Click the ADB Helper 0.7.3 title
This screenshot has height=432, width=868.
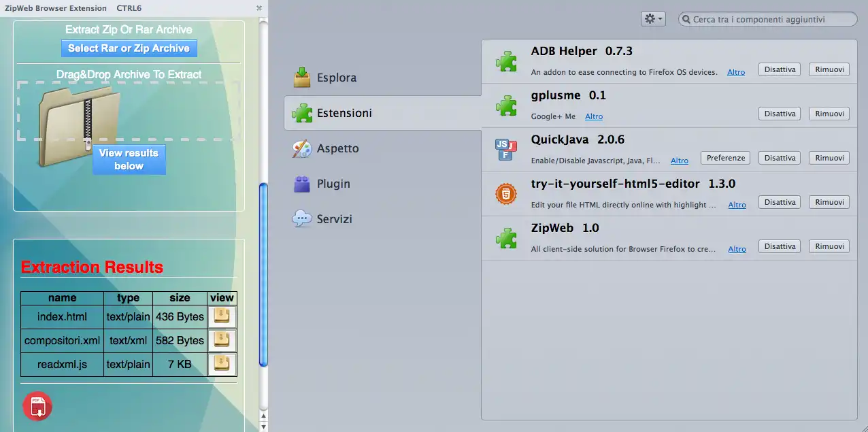(x=582, y=51)
